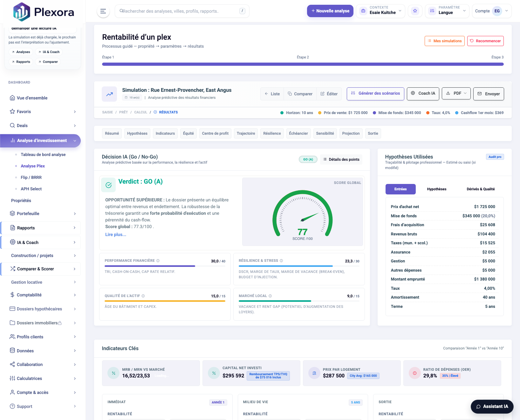Click the trend chart icon beside Simulation title
Image resolution: width=520 pixels, height=420 pixels.
(109, 94)
